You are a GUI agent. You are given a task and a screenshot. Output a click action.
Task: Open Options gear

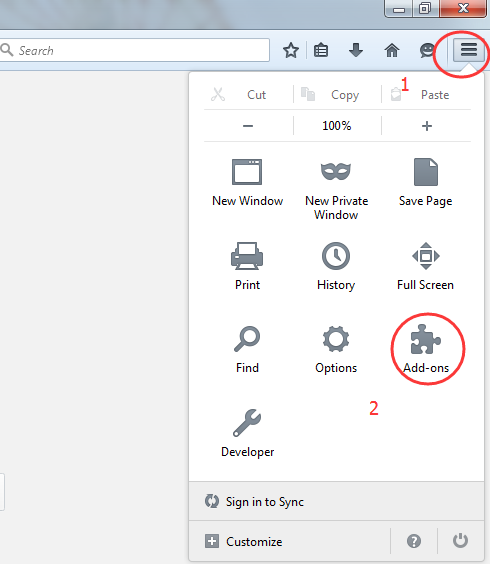[336, 350]
